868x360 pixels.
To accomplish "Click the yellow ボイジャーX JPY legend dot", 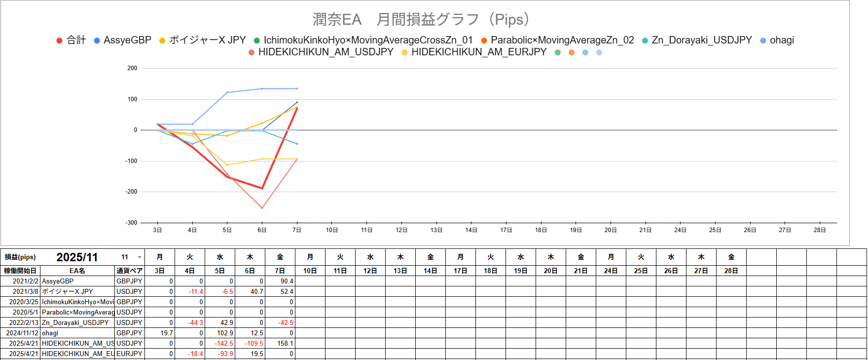I will pyautogui.click(x=162, y=40).
